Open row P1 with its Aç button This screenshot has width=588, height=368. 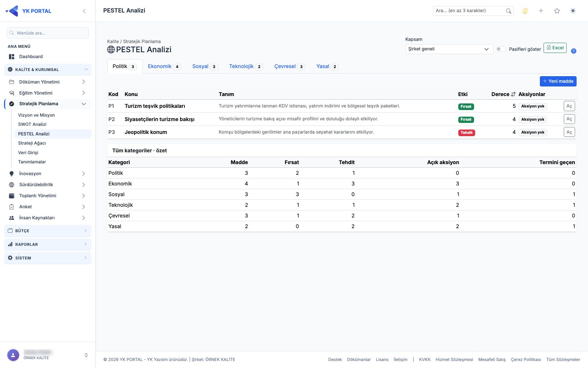point(569,106)
